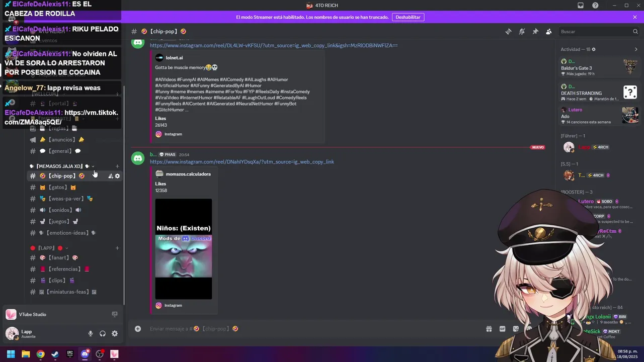
Task: Open Baldur's Gate 3 activity card
Action: click(599, 67)
